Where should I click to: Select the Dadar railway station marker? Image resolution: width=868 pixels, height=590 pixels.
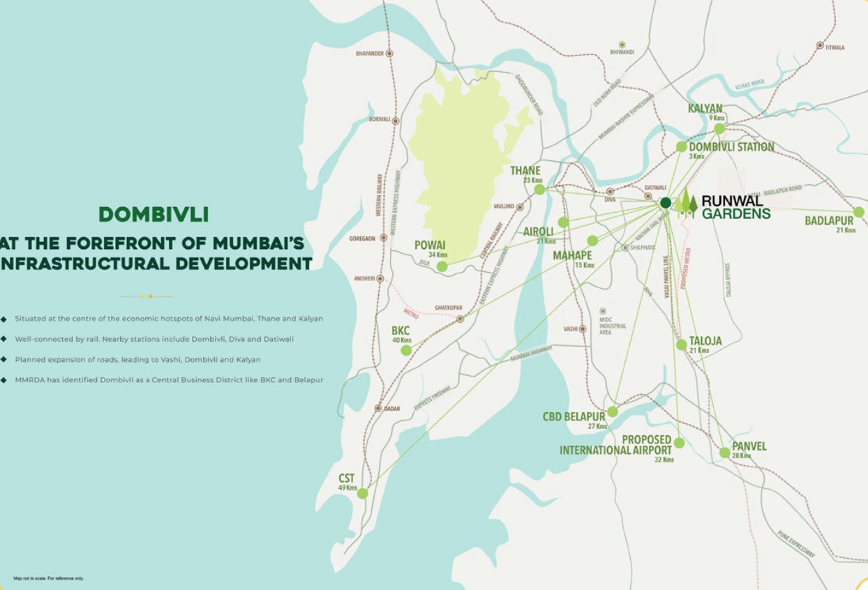pos(378,409)
